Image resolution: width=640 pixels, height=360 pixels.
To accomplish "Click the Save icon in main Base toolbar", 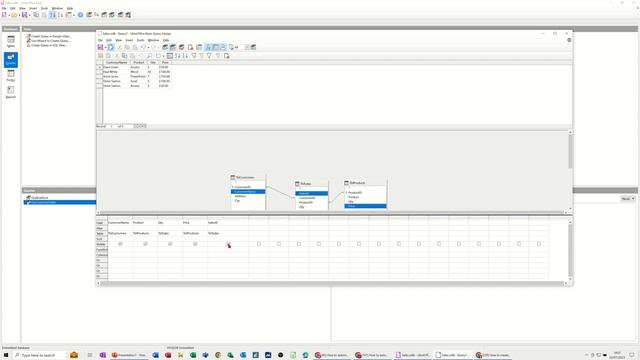I will coord(24,15).
